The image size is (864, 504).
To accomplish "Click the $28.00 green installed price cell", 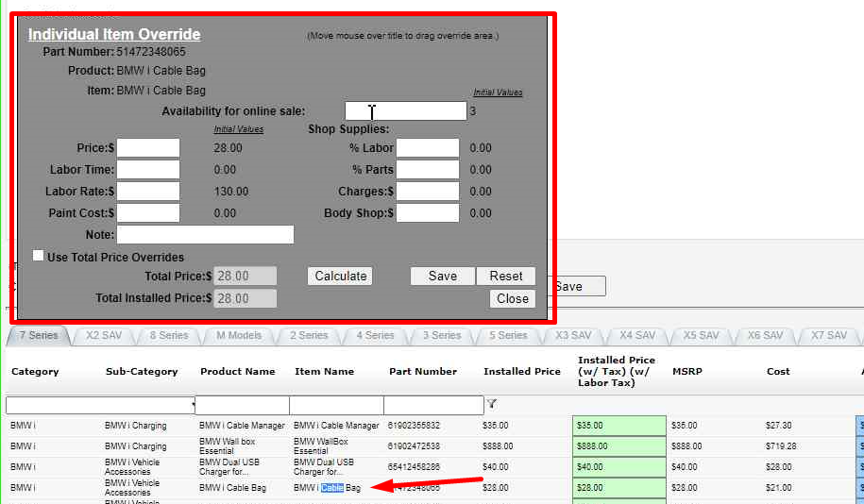I will click(619, 488).
